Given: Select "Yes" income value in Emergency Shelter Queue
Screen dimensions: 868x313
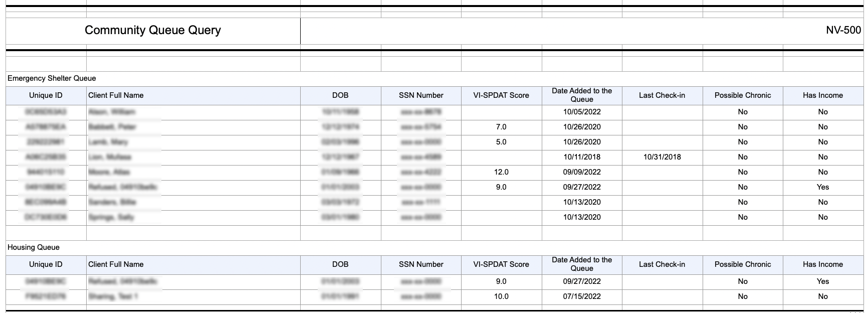Looking at the screenshot, I should tap(823, 187).
